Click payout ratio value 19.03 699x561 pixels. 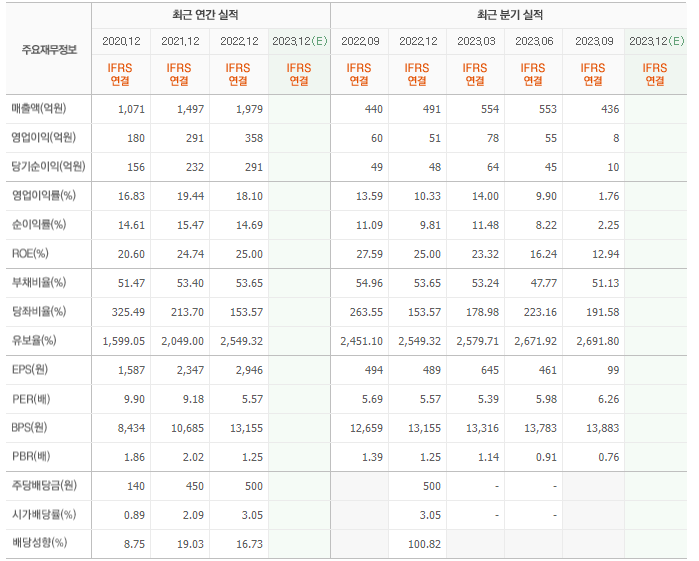click(x=190, y=544)
